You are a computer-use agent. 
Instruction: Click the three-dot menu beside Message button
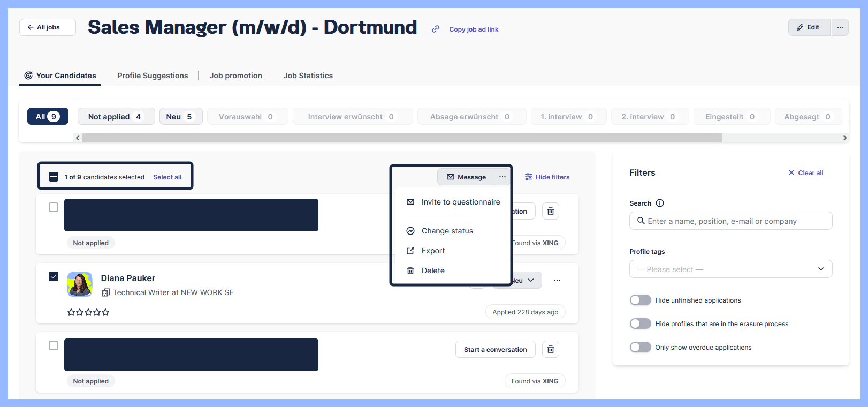[502, 177]
